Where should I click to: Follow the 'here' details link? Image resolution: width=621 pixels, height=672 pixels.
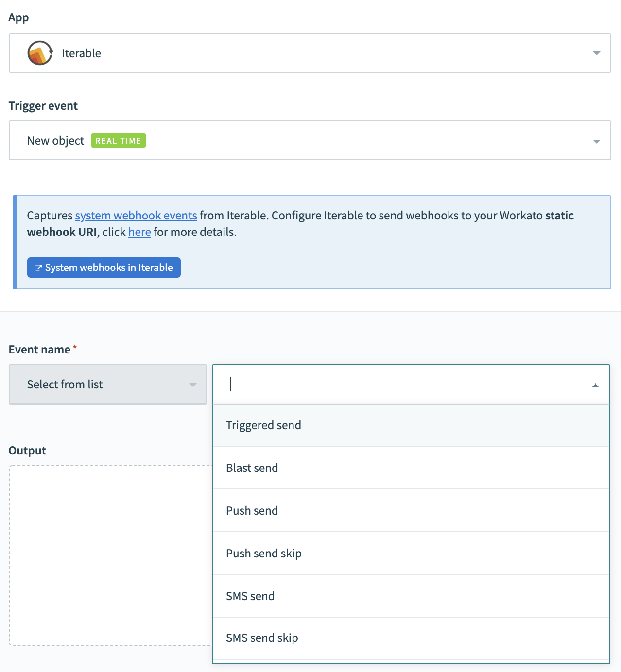click(139, 232)
